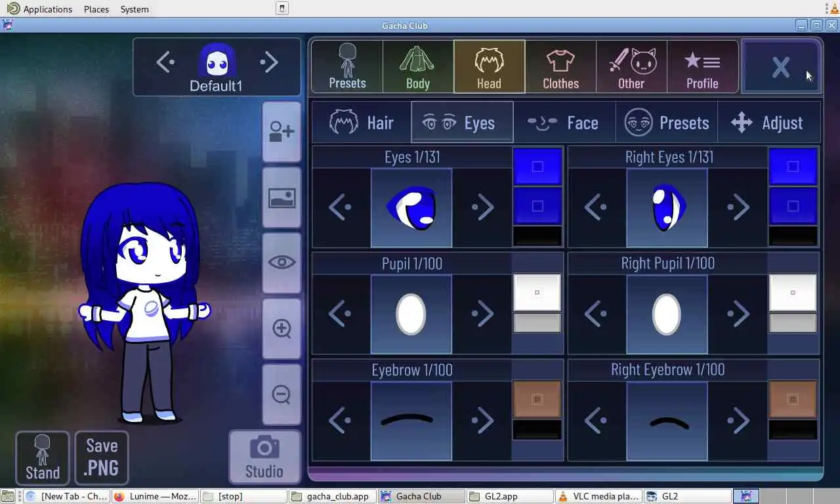Click the background image icon
The image size is (840, 504).
pos(282,198)
